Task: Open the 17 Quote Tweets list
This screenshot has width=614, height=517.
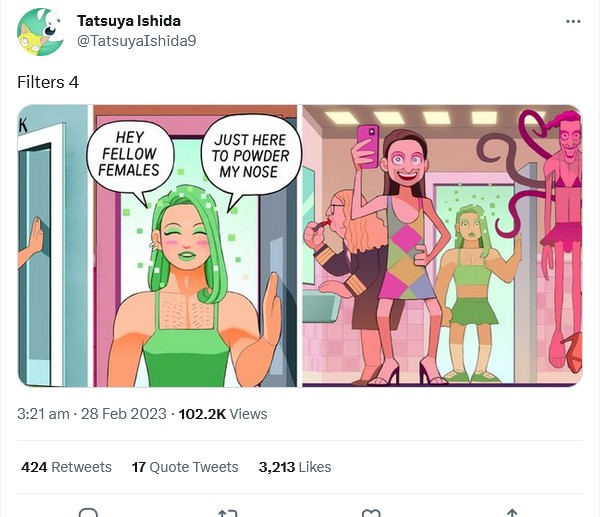Action: 185,467
